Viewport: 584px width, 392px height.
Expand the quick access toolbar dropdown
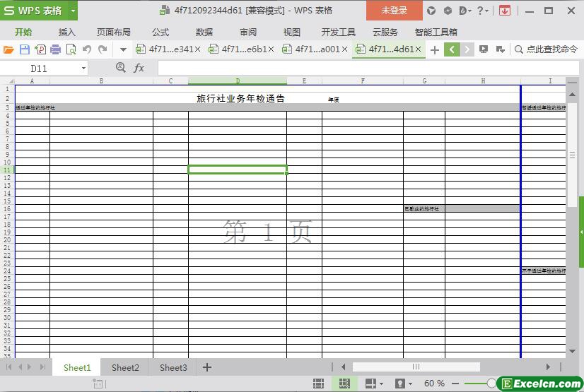(123, 49)
